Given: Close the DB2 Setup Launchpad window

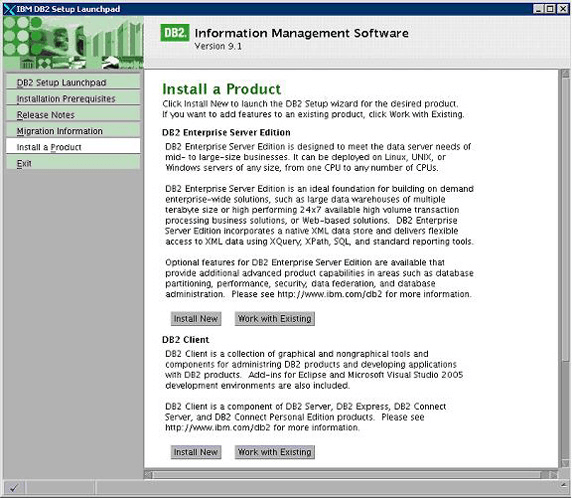Looking at the screenshot, I should [563, 9].
